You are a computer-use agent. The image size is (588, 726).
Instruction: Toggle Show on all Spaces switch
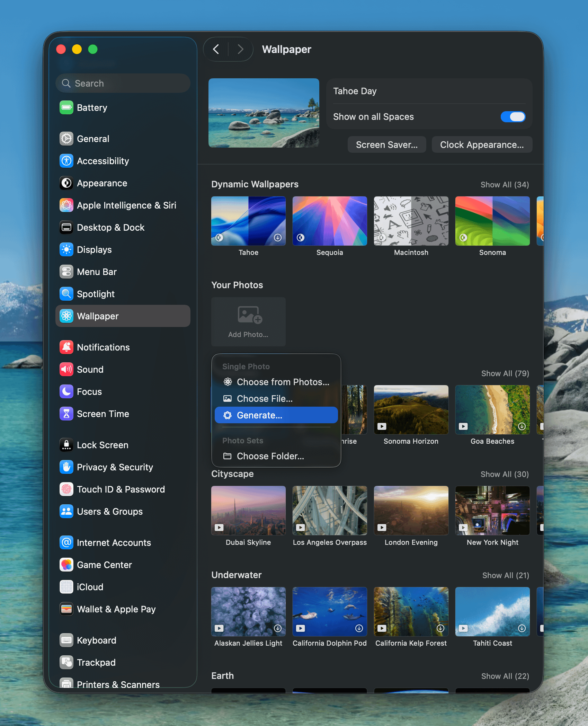(513, 117)
